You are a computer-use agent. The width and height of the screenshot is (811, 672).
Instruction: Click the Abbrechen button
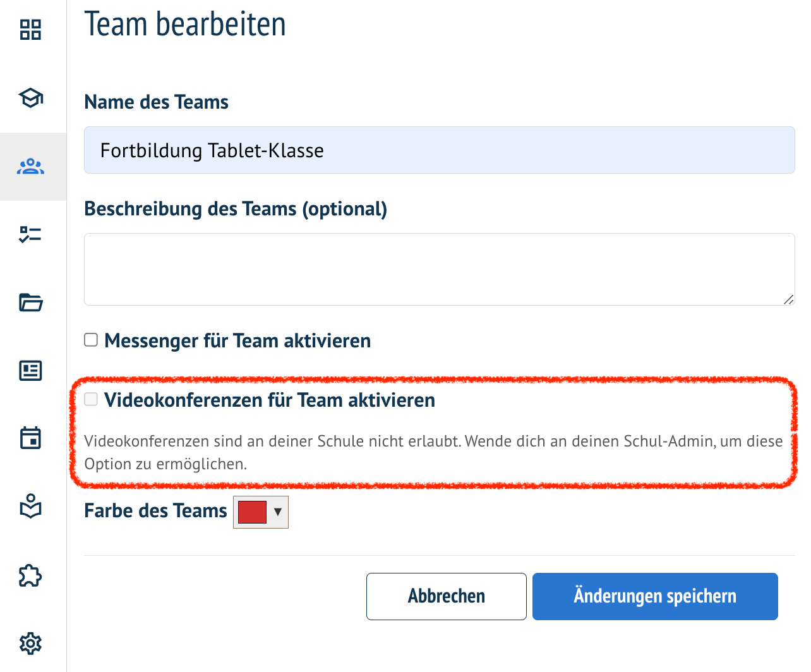[x=446, y=596]
